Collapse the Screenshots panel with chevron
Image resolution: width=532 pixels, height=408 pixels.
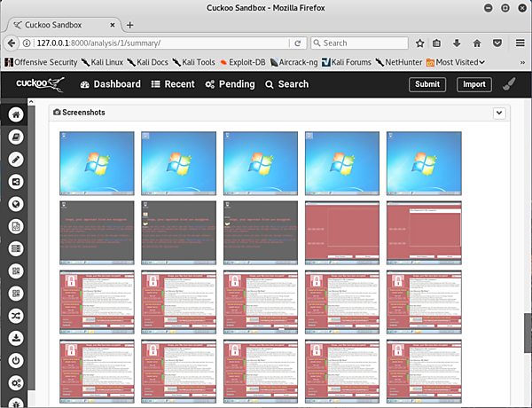pos(499,113)
